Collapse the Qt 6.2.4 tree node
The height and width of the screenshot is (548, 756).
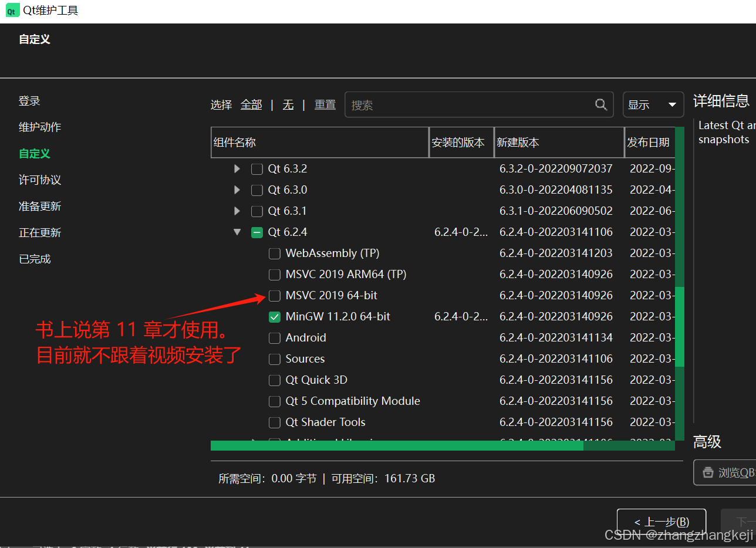(x=237, y=232)
